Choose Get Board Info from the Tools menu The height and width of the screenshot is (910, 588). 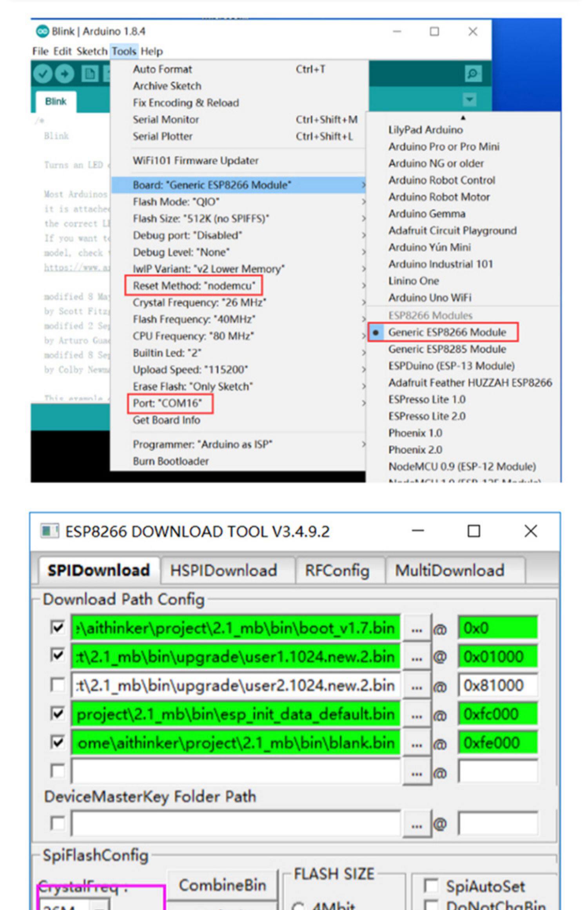[x=239, y=420]
